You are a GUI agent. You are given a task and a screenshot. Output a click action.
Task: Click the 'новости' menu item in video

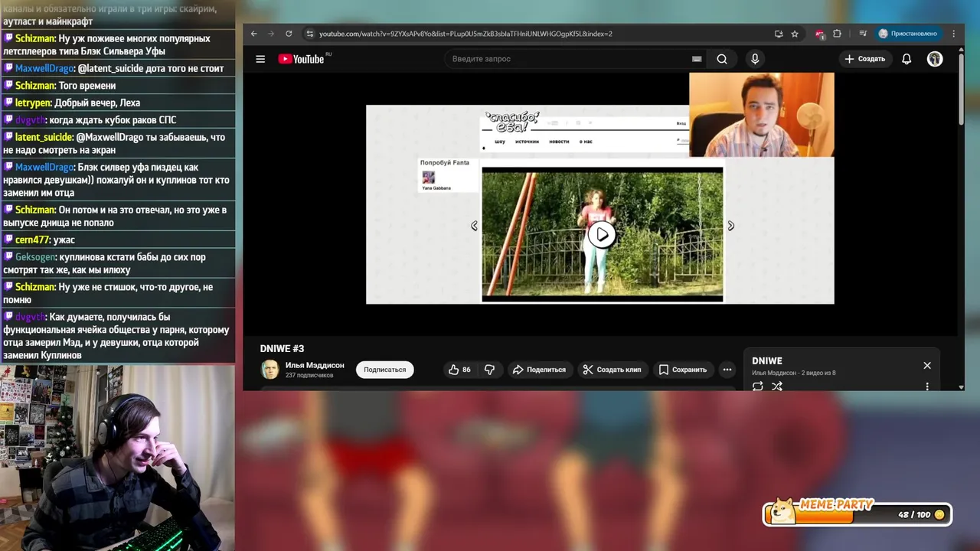559,142
